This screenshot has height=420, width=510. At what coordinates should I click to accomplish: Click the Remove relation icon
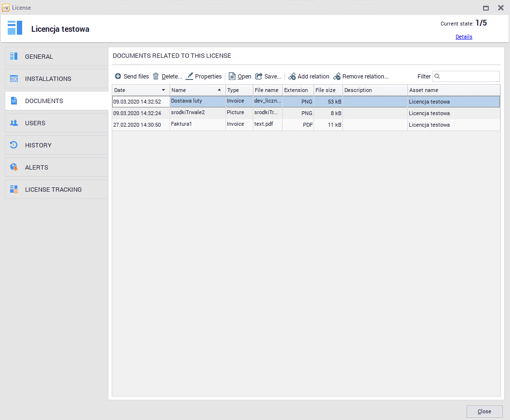click(337, 77)
